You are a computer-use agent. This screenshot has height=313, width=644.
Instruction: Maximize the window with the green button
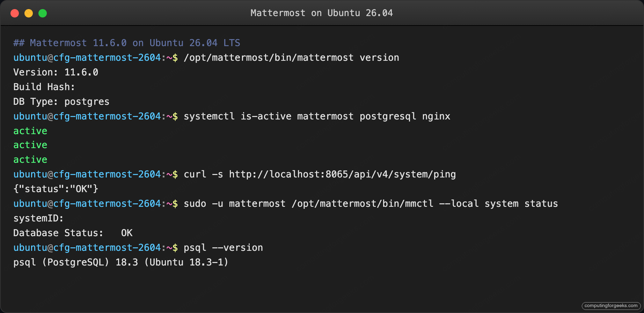point(43,13)
